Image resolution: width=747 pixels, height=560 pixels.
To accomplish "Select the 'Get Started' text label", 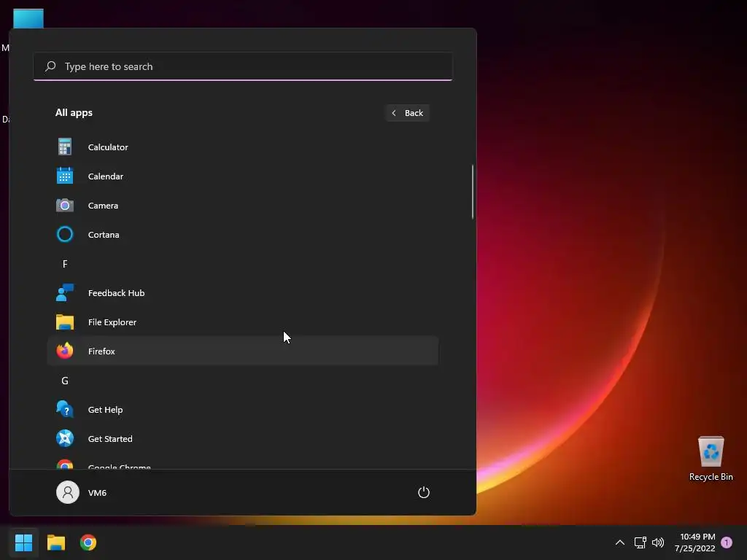I will click(110, 438).
